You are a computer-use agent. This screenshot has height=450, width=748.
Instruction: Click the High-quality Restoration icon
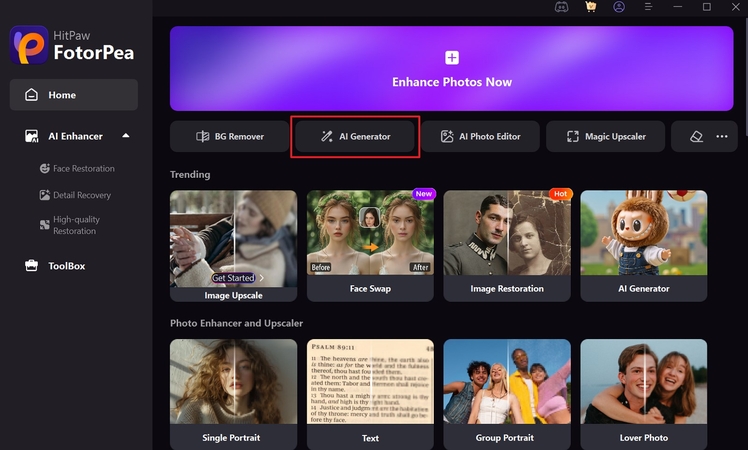[x=45, y=225]
